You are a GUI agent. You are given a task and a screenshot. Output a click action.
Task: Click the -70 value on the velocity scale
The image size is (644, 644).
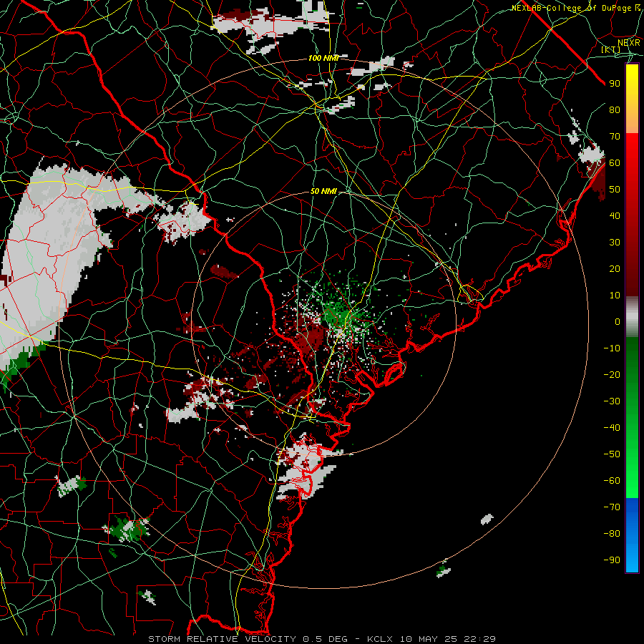612,507
